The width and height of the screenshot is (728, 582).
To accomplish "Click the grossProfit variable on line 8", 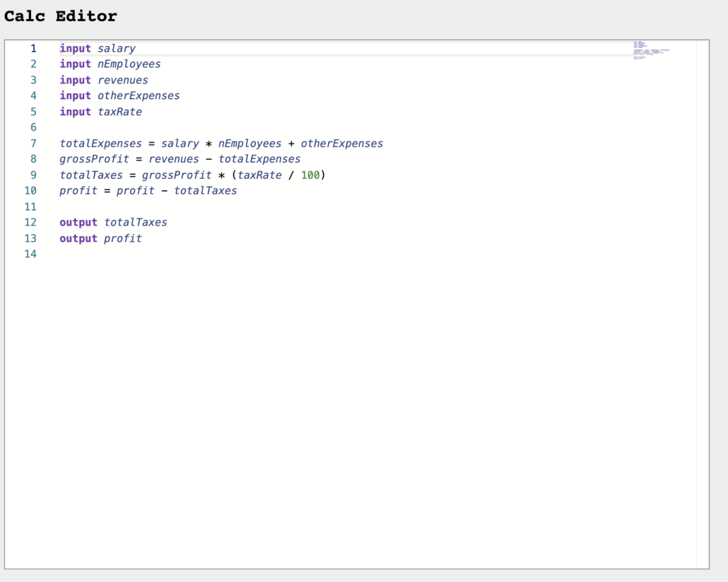I will coord(94,158).
